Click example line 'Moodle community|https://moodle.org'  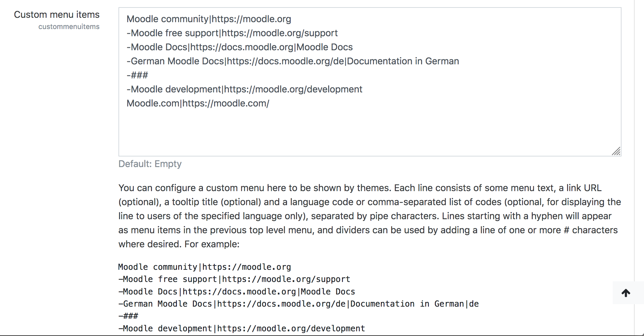point(204,267)
